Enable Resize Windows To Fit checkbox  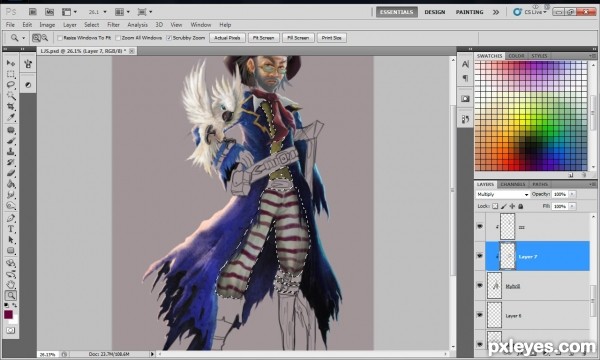(60, 38)
